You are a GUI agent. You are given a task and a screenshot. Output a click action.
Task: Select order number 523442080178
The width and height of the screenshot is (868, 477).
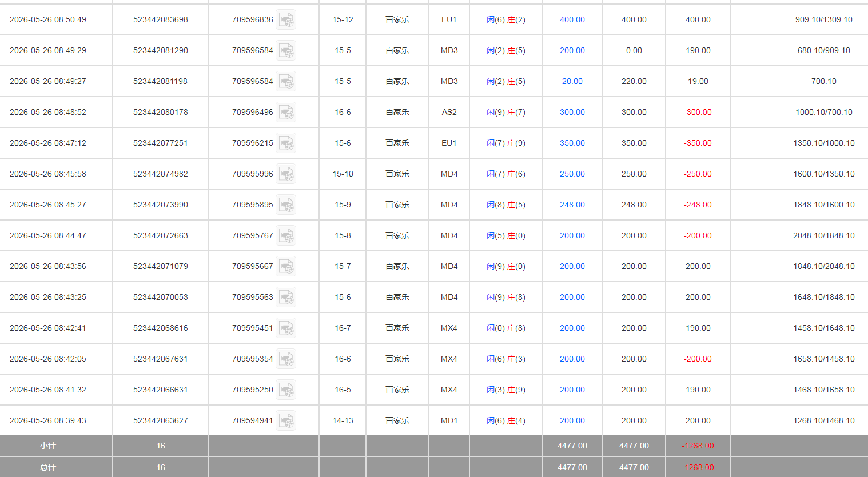pyautogui.click(x=161, y=112)
